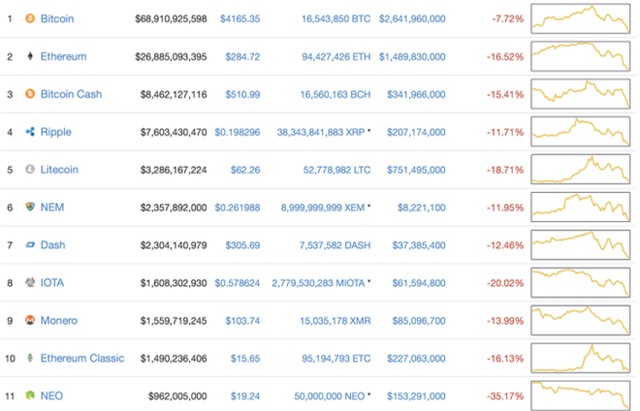The height and width of the screenshot is (411, 640).
Task: Click the Dash logo icon
Action: (x=29, y=245)
